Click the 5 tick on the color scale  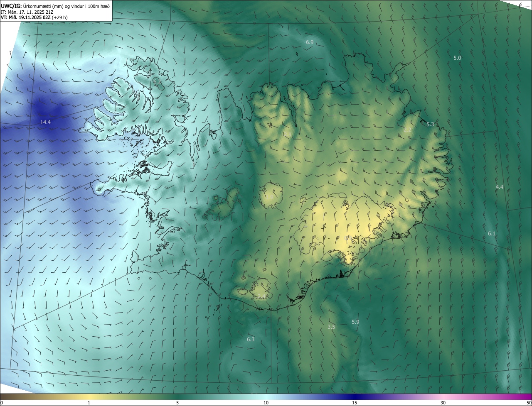177,403
